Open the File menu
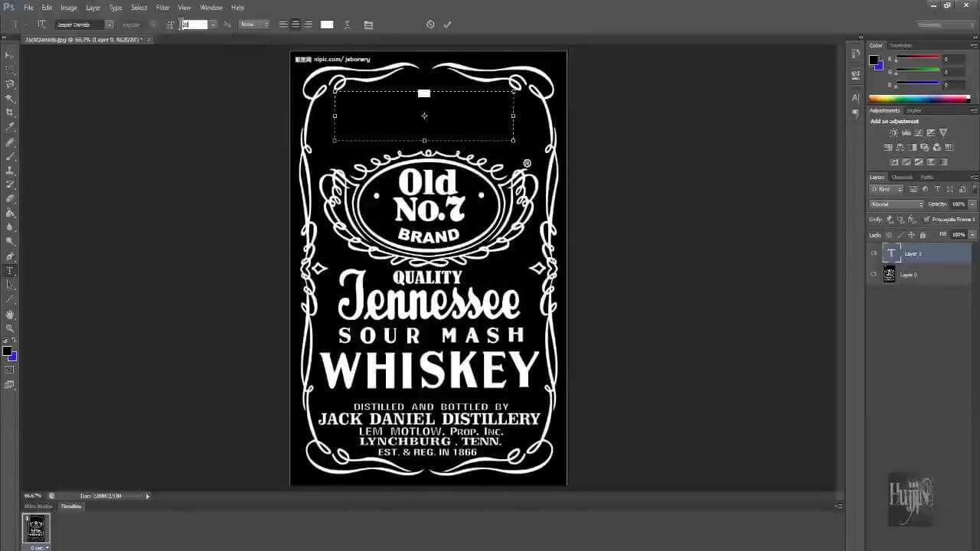Image resolution: width=980 pixels, height=551 pixels. pyautogui.click(x=28, y=8)
